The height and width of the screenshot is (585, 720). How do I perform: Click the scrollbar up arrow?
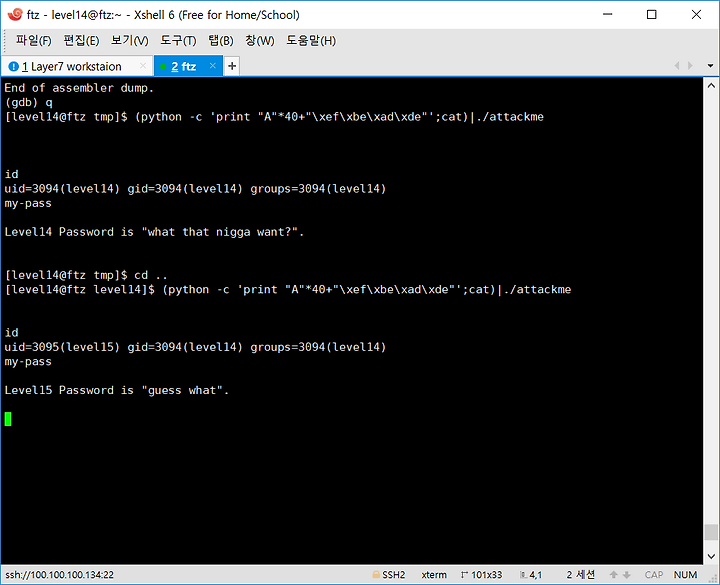point(711,85)
